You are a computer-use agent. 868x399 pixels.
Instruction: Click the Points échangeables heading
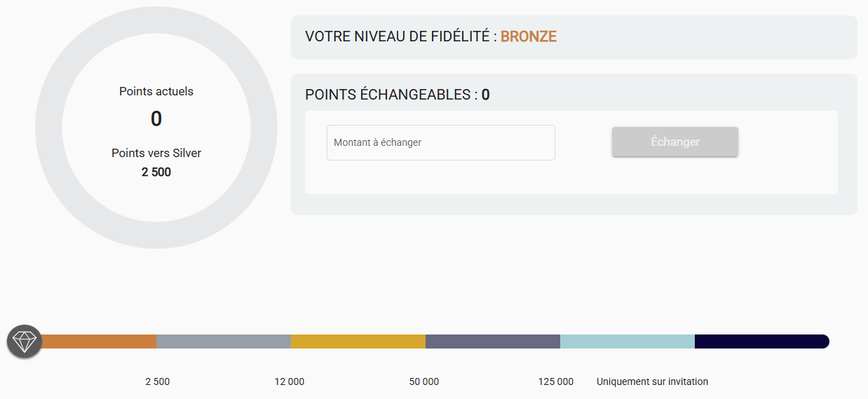tap(398, 95)
